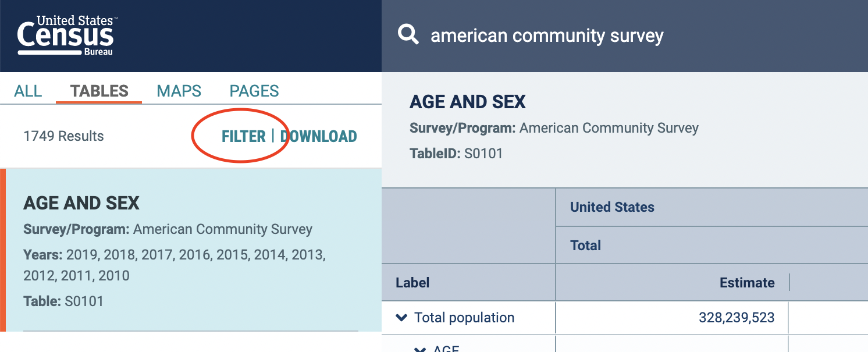
Task: Click the United States column header
Action: coord(612,207)
